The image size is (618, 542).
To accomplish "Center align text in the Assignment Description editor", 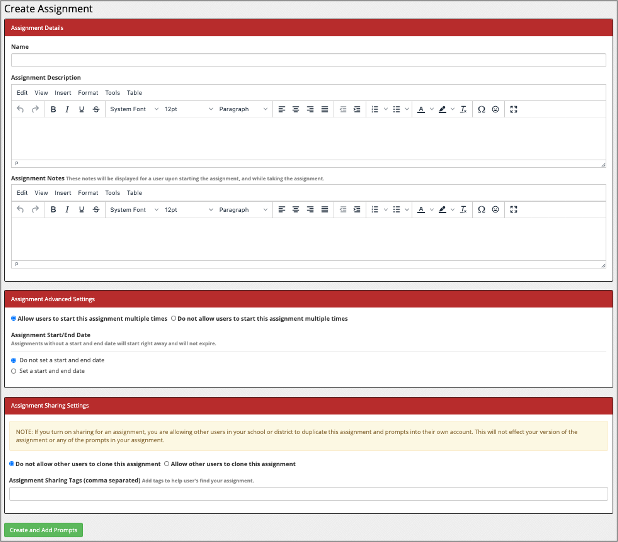I will pyautogui.click(x=296, y=109).
